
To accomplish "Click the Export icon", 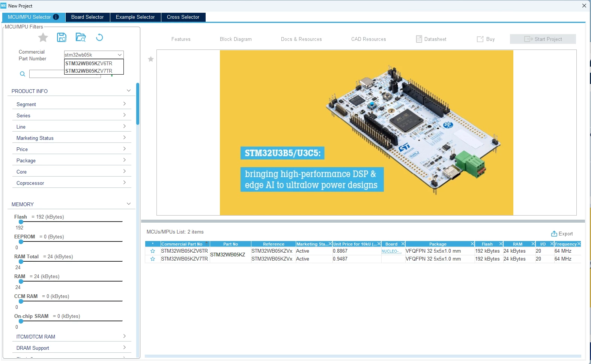I will 554,234.
